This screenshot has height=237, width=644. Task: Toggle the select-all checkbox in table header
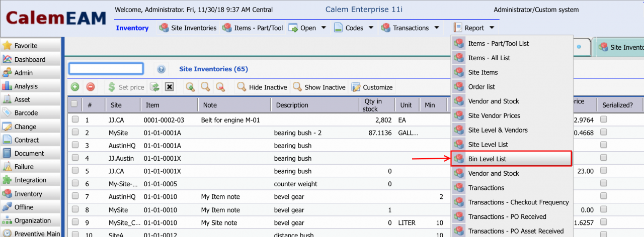(x=74, y=104)
